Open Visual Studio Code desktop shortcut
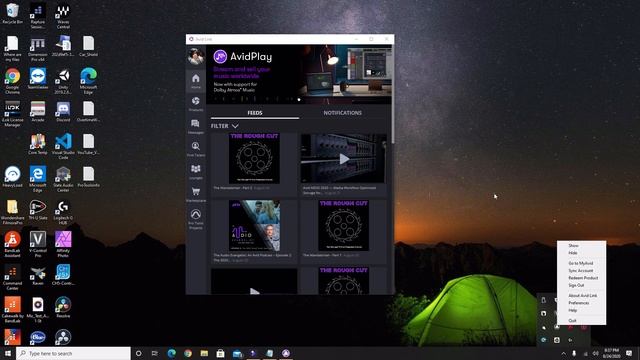 [63, 146]
